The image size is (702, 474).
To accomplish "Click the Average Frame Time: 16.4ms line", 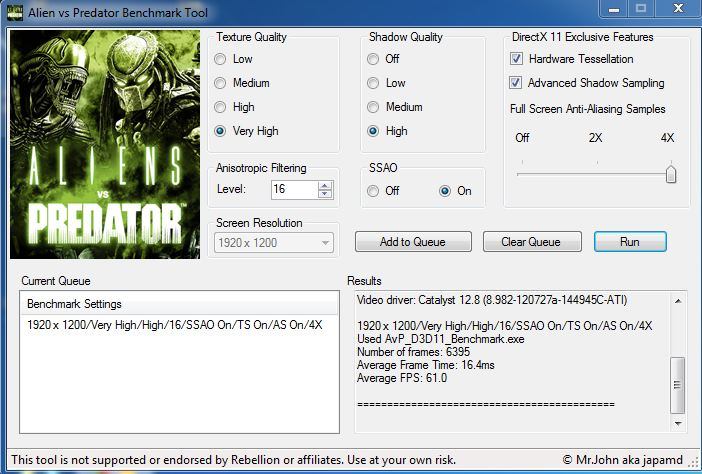I will [x=426, y=365].
